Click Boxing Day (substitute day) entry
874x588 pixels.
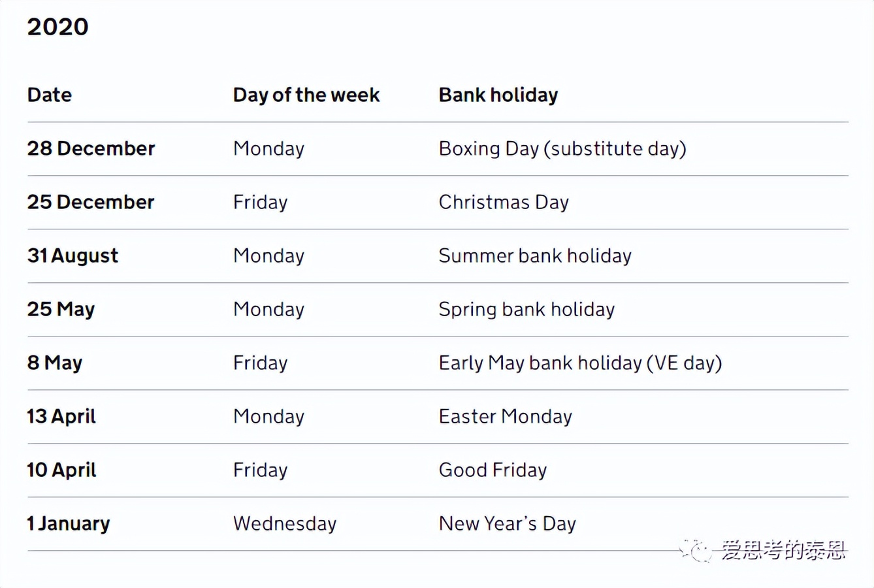pos(562,149)
